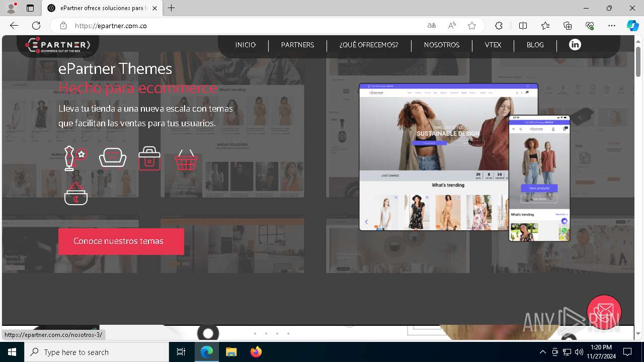Go to INICIO in the site menu
This screenshot has height=362, width=644.
[x=246, y=45]
